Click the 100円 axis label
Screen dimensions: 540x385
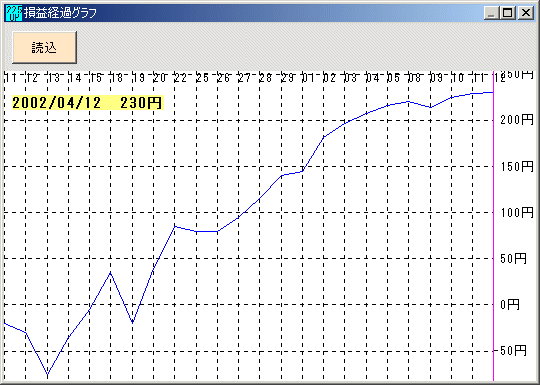pyautogui.click(x=517, y=212)
